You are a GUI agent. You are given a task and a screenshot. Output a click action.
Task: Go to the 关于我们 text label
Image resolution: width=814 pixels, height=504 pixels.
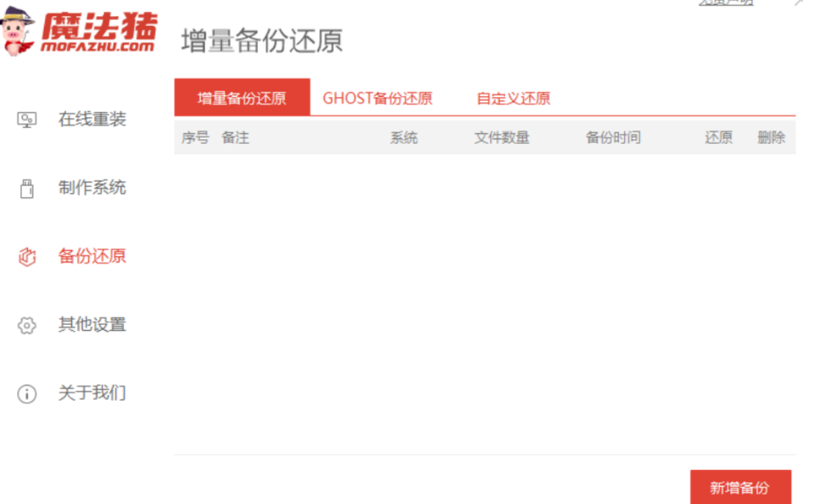92,393
